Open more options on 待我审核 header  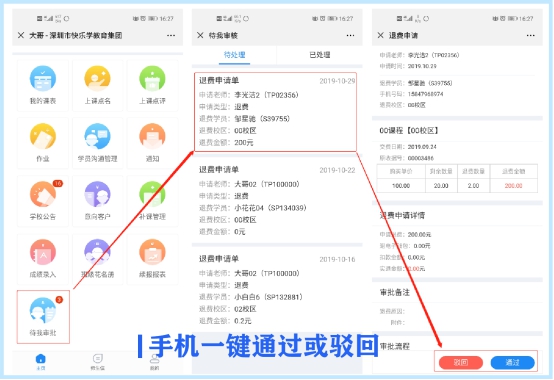pyautogui.click(x=350, y=35)
